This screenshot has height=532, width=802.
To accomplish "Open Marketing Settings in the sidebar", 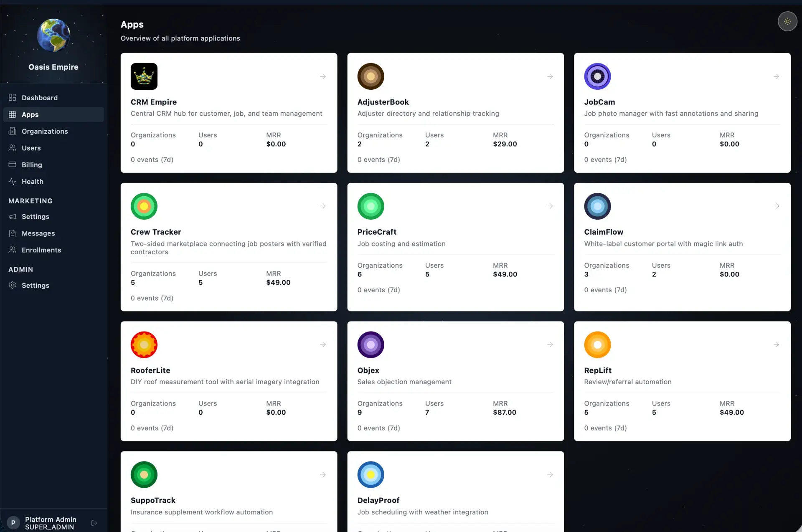I will point(53,216).
